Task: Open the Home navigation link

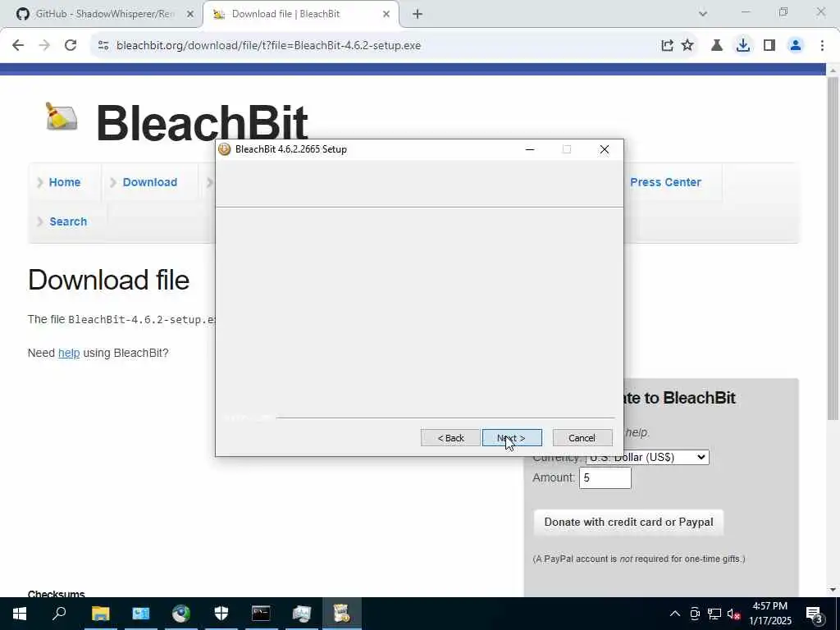Action: (65, 182)
